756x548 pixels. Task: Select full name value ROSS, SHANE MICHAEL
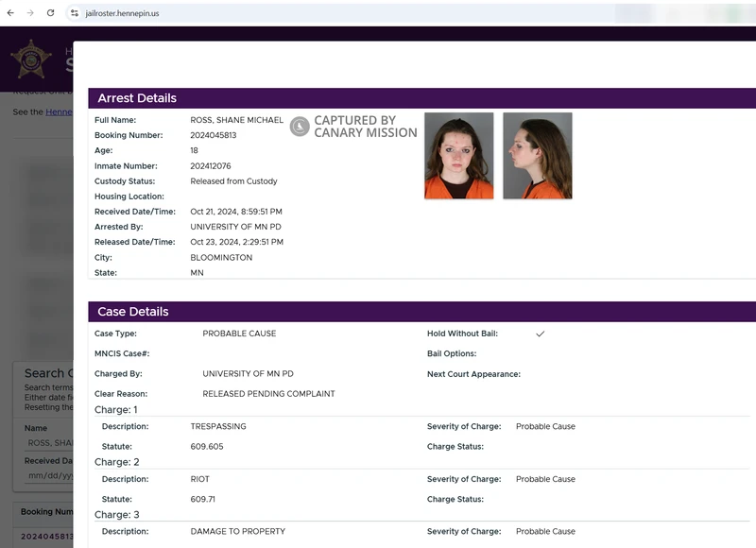[x=237, y=120]
